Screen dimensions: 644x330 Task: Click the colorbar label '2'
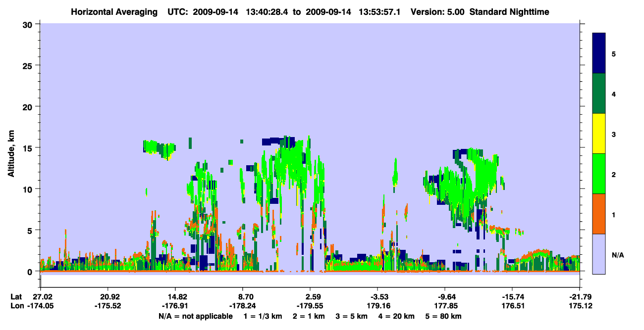pyautogui.click(x=614, y=174)
